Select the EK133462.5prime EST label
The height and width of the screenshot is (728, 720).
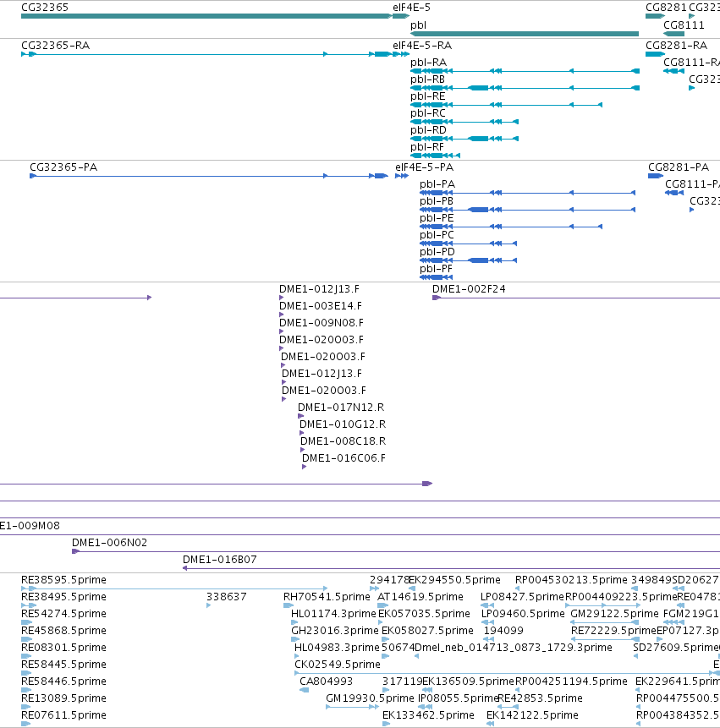(x=428, y=715)
